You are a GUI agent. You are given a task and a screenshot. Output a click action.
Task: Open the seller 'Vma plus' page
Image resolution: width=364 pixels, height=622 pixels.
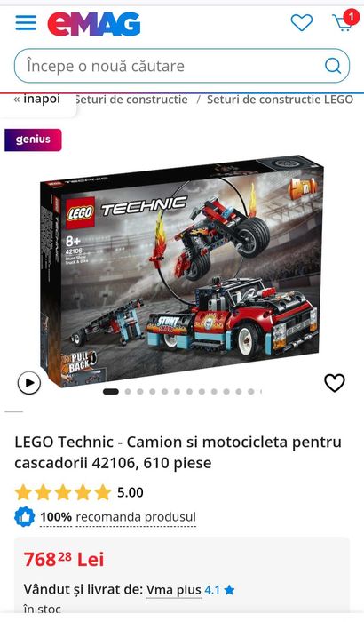click(x=174, y=590)
